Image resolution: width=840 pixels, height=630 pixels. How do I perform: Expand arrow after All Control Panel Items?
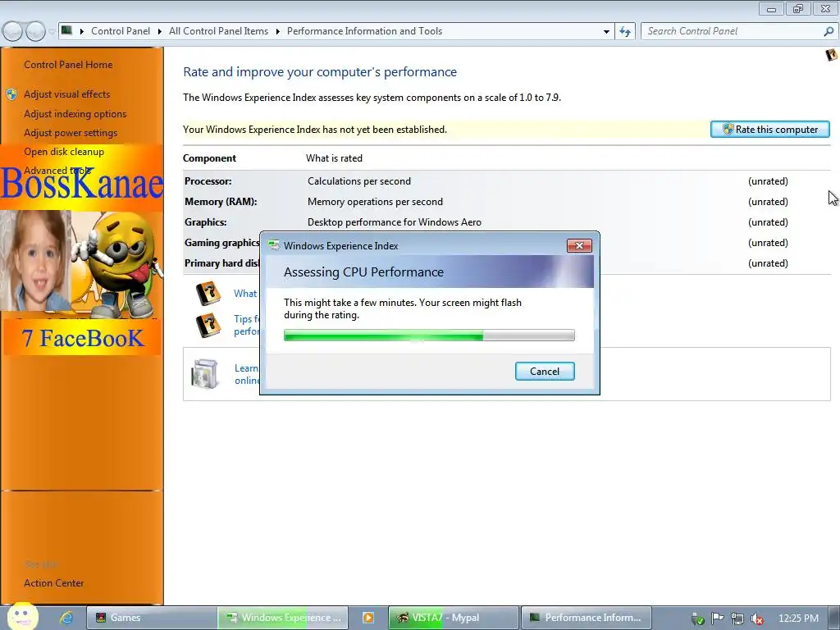point(277,32)
